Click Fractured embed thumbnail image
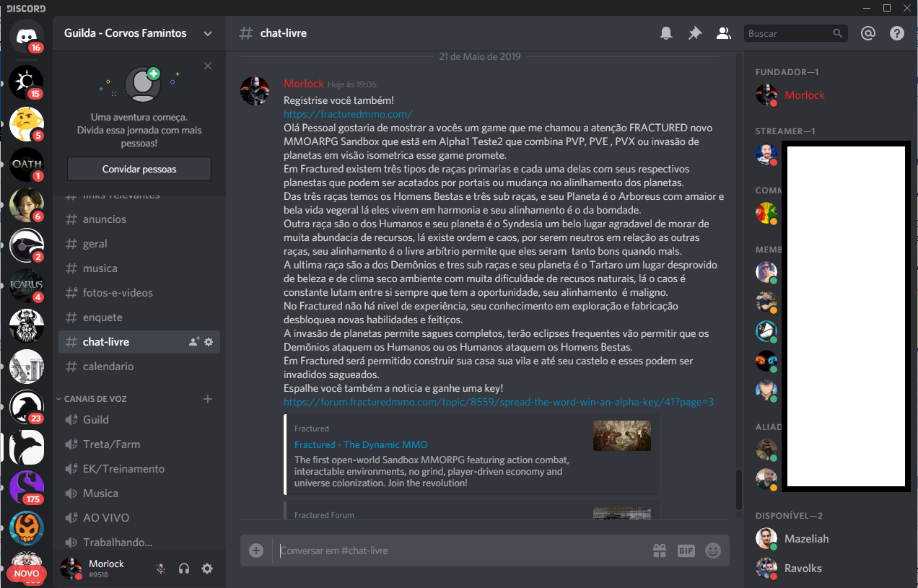The image size is (918, 588). click(622, 436)
